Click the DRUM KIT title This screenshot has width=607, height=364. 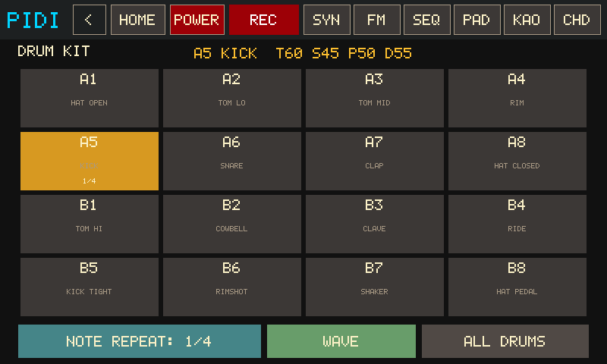(53, 51)
